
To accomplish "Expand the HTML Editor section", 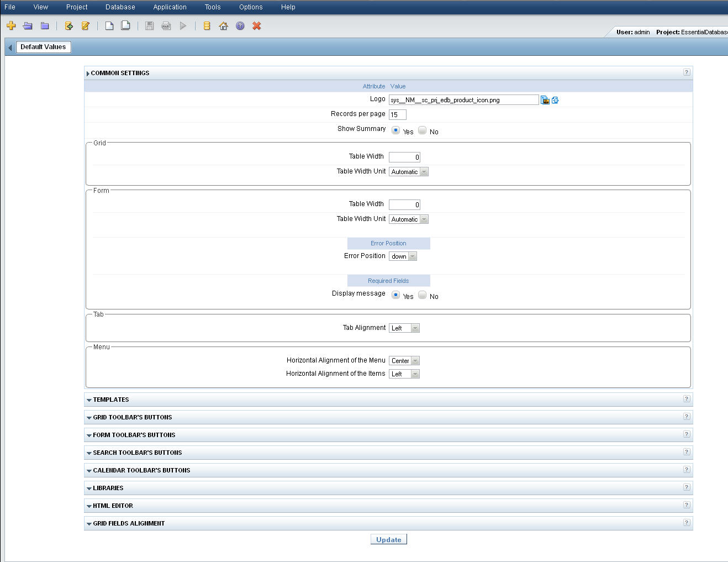I will coord(89,506).
